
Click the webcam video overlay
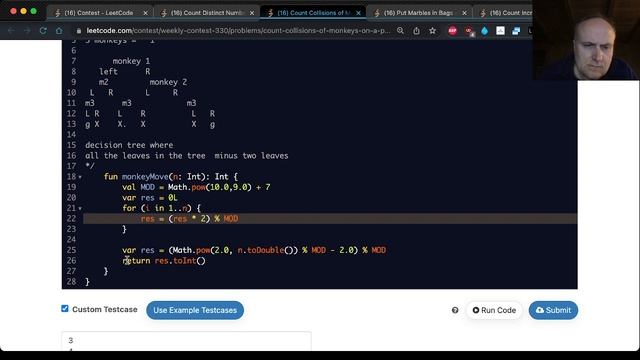586,40
